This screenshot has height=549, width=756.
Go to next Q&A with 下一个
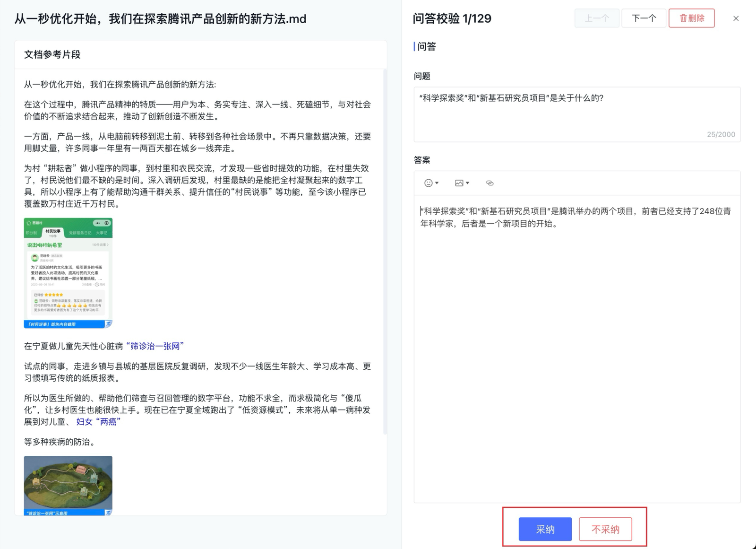(644, 18)
